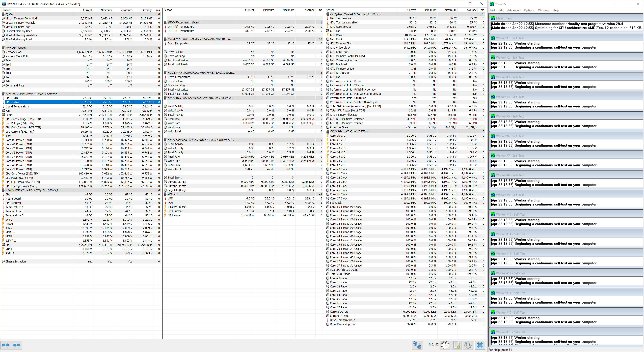Select the CPU Package Power (SMU) row
This screenshot has height=352, width=644.
(x=21, y=186)
